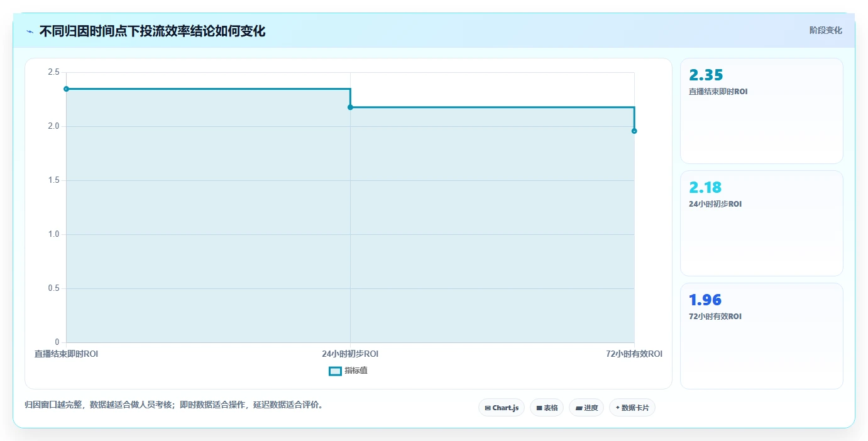Click the y-axis tick 2.0
Screen dimensions: 868x441
pyautogui.click(x=53, y=126)
